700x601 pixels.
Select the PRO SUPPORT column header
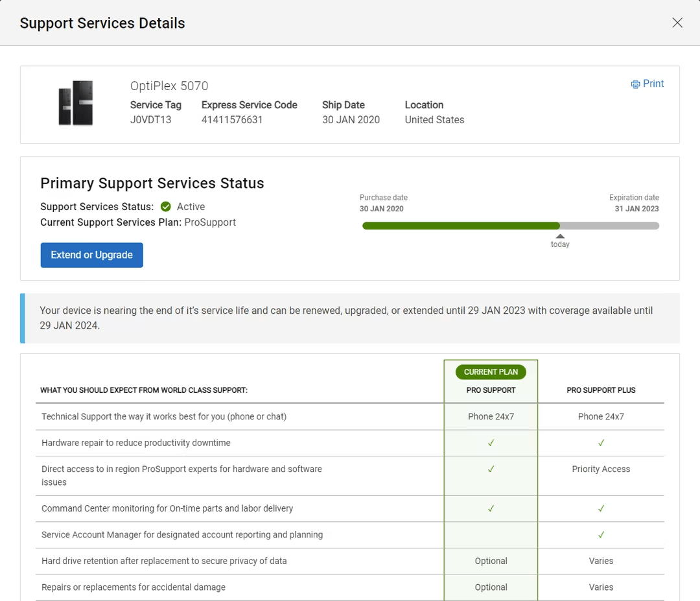coord(491,390)
